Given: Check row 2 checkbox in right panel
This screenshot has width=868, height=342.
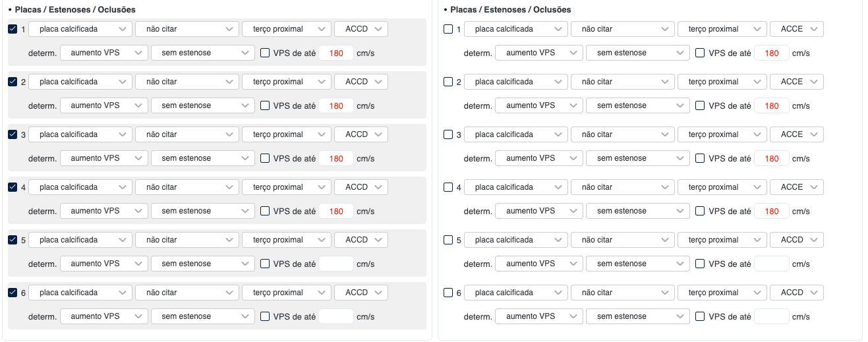Looking at the screenshot, I should (x=448, y=82).
